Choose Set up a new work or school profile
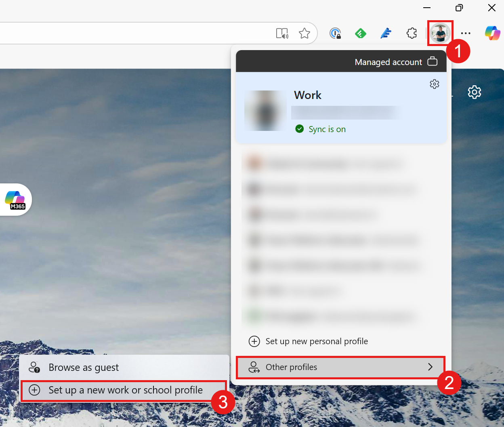 (x=125, y=390)
